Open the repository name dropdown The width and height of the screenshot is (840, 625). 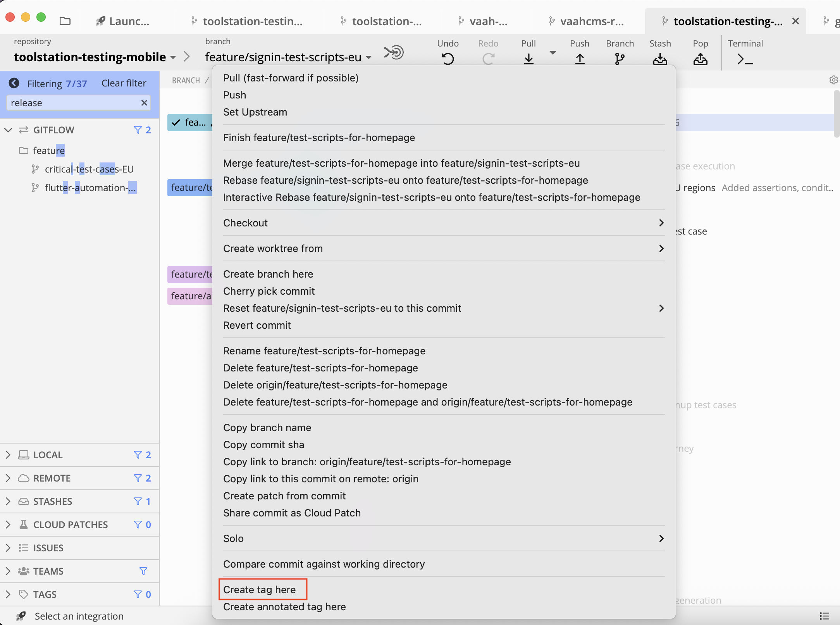[x=173, y=57]
